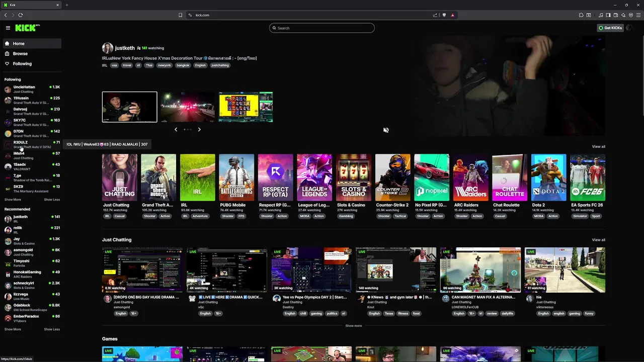Open Browse in the sidebar
This screenshot has height=362, width=644.
(x=32, y=54)
